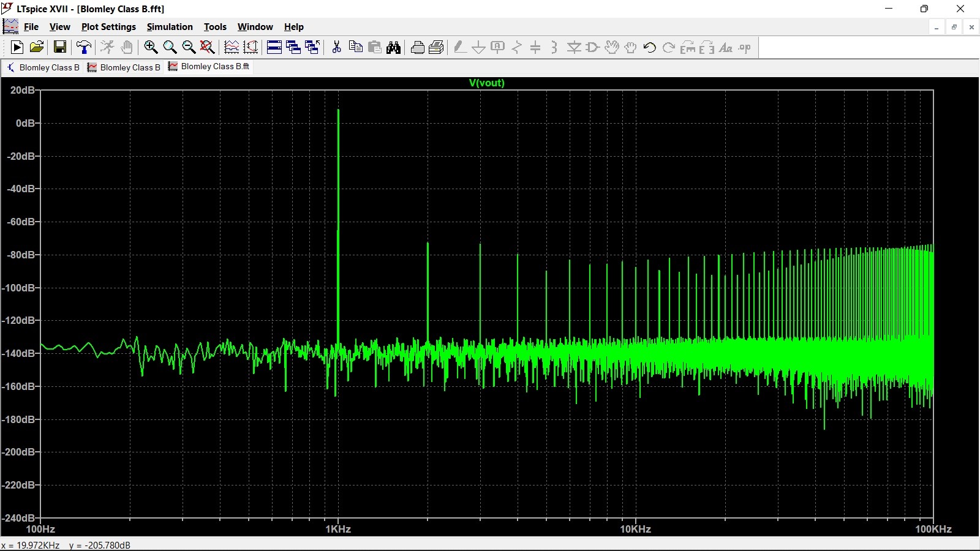Restore the inner FFT document window
The image size is (980, 551).
coord(954,27)
